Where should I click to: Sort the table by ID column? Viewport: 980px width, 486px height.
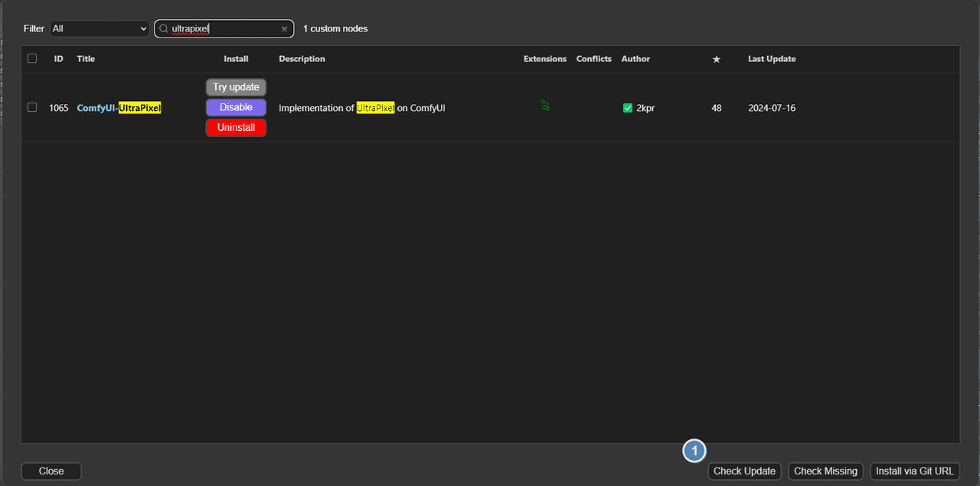click(58, 59)
